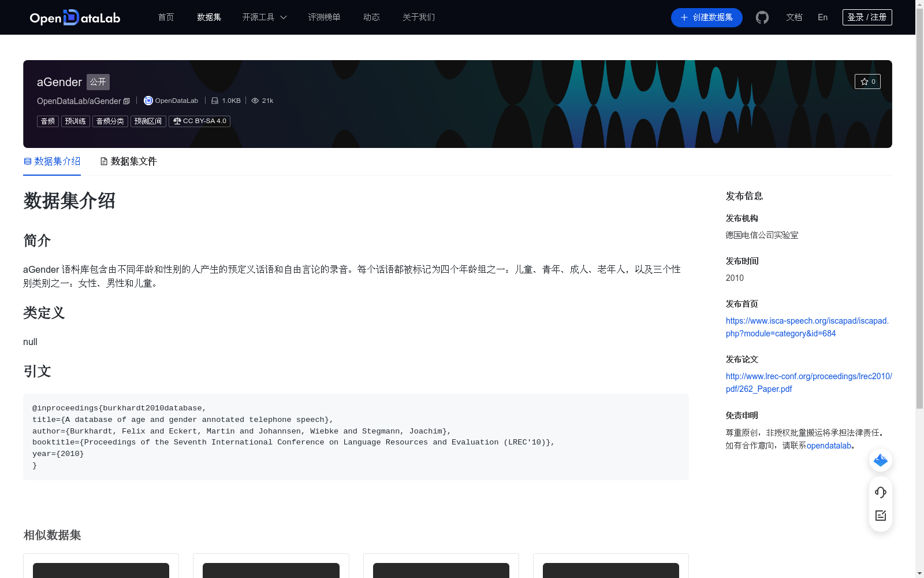The height and width of the screenshot is (578, 924).
Task: Open the isca-speech.org homepage link
Action: pyautogui.click(x=807, y=327)
